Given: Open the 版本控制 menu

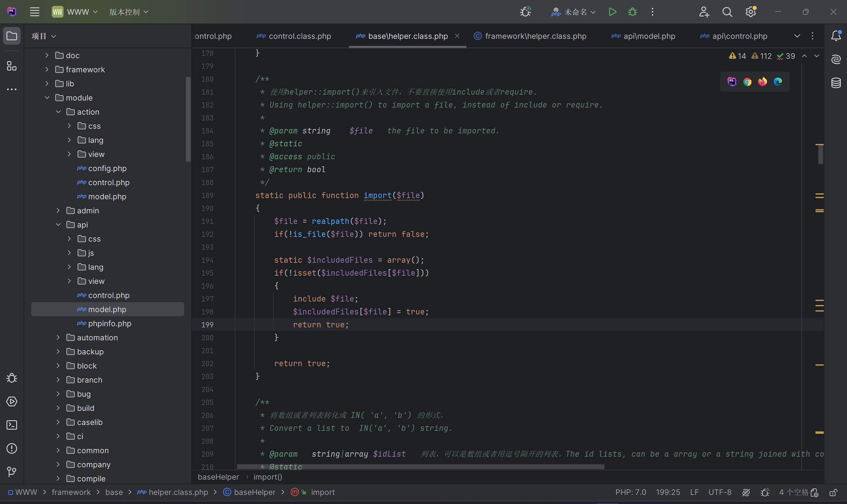Looking at the screenshot, I should pyautogui.click(x=129, y=12).
